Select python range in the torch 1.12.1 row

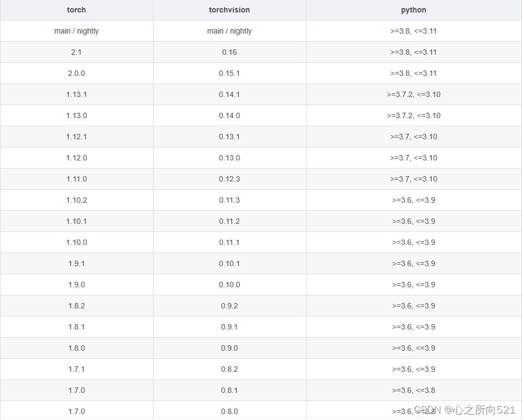414,137
